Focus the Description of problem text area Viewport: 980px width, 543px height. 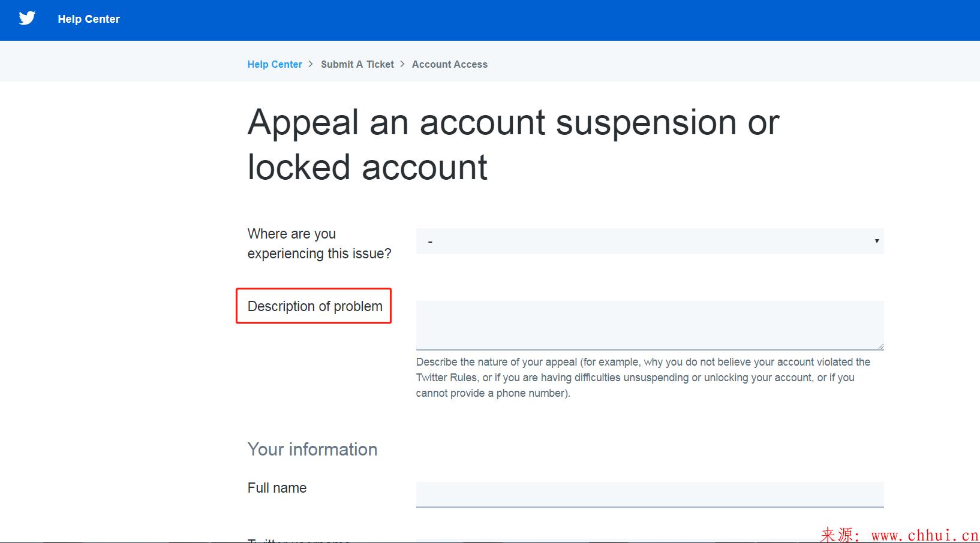[x=650, y=325]
